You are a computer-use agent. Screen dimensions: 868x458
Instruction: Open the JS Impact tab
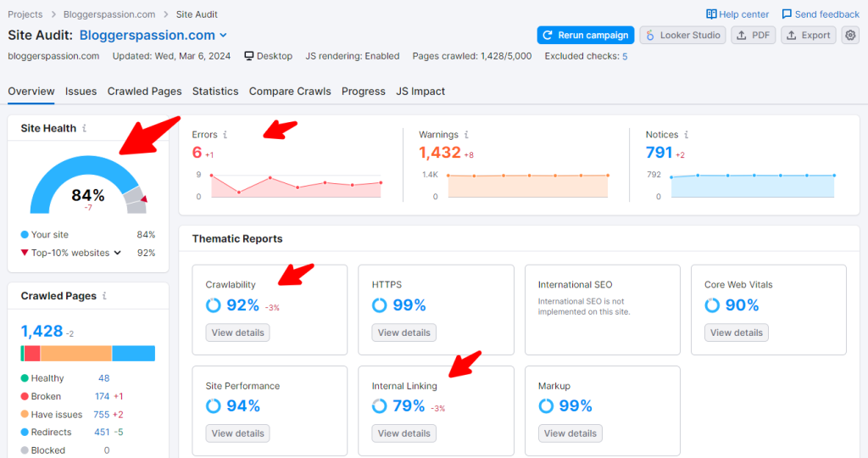[420, 92]
